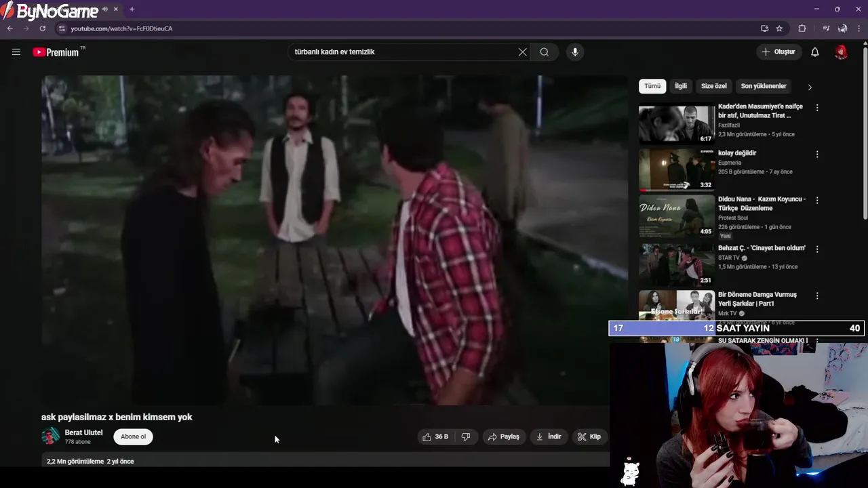
Task: Click the Abone ol subscribe button
Action: click(133, 436)
